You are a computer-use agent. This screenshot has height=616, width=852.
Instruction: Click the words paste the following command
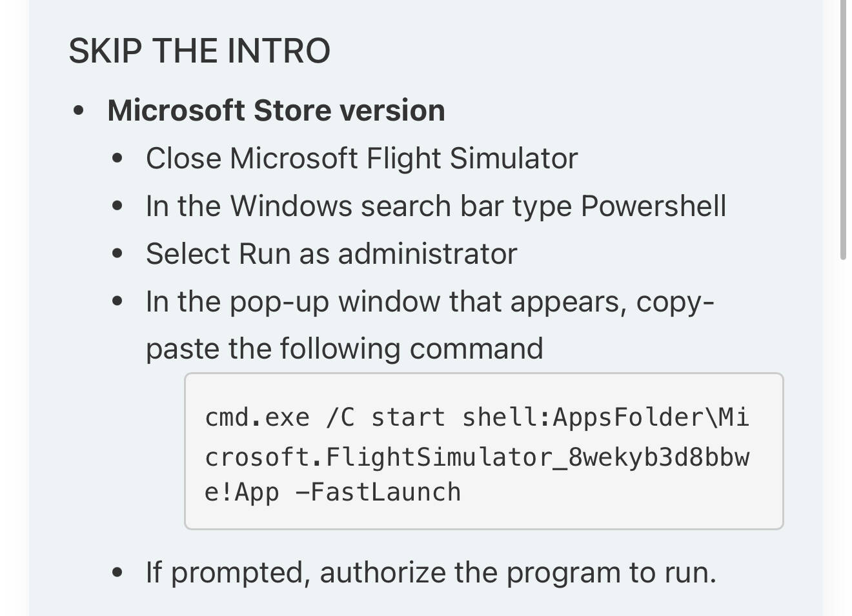tap(344, 349)
